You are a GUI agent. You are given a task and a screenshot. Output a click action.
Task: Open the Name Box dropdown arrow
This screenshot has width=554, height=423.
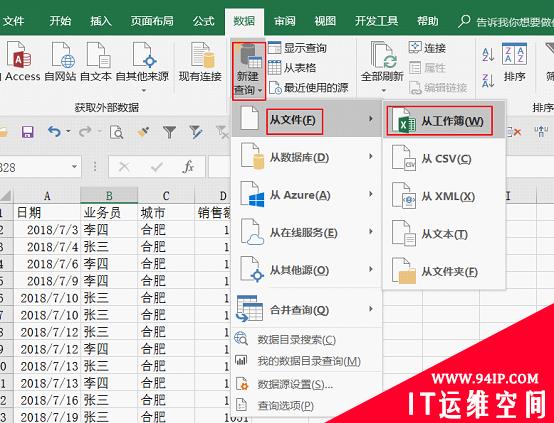pos(74,166)
